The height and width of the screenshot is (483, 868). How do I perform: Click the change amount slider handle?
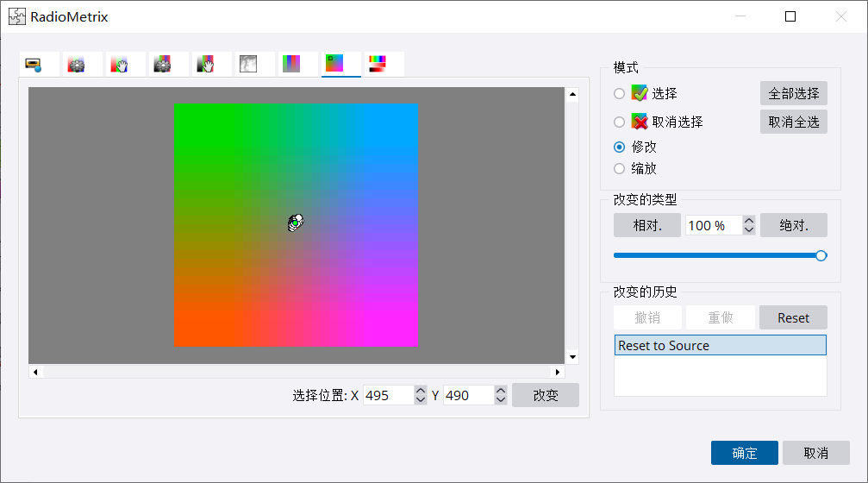click(x=821, y=255)
